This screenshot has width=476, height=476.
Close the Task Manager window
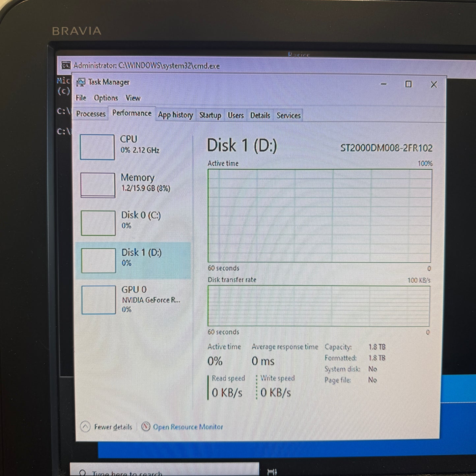[434, 85]
